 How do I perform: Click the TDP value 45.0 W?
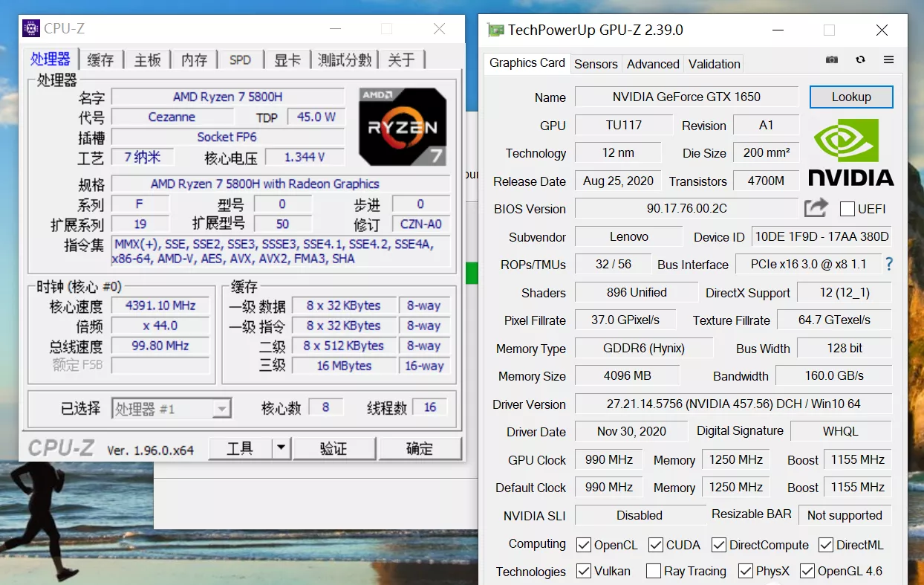[316, 117]
